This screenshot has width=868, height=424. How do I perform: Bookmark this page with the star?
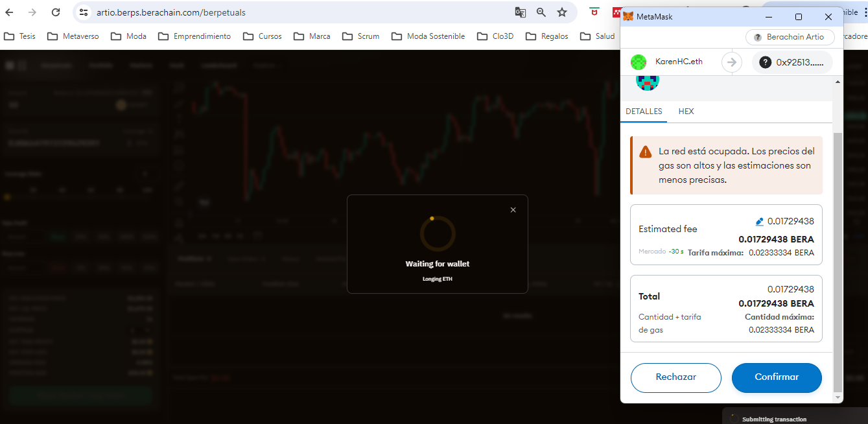tap(562, 12)
